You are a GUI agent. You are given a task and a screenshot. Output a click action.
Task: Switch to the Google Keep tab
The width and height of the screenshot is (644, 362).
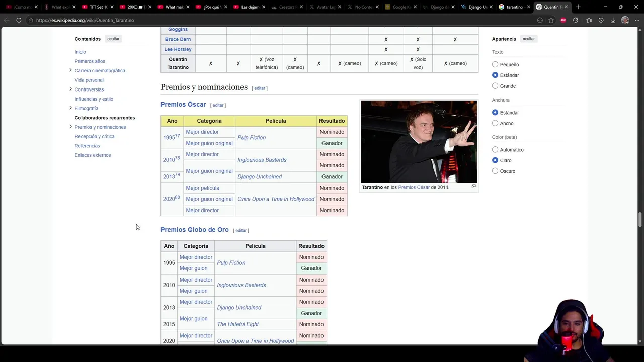click(x=400, y=7)
